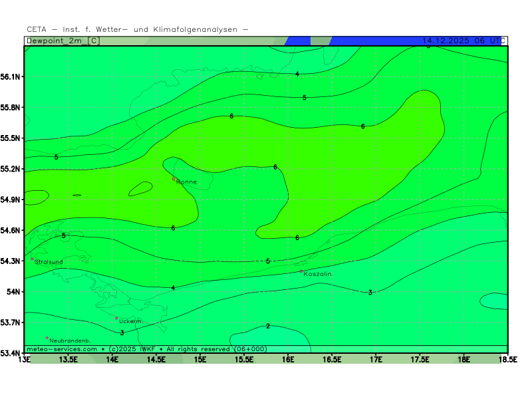The image size is (532, 399).
Task: Click the Uckerm. city marker dot
Action: tap(116, 318)
